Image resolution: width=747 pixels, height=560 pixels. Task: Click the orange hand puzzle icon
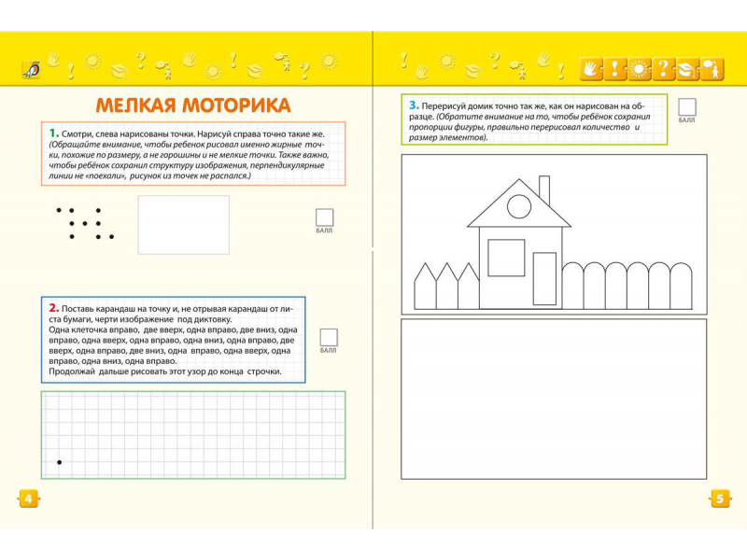[592, 68]
